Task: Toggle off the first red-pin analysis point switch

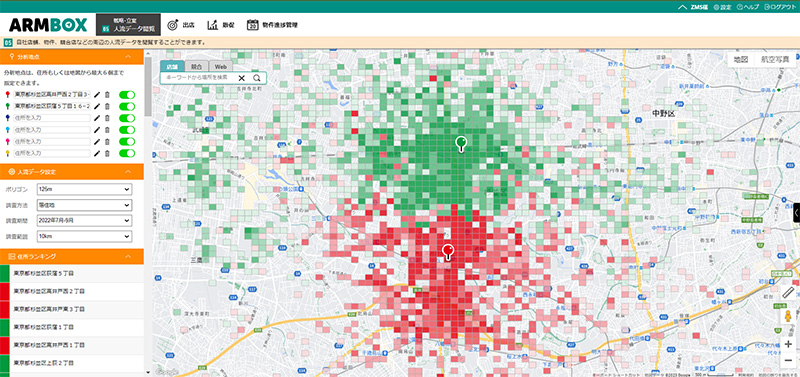Action: pyautogui.click(x=127, y=94)
